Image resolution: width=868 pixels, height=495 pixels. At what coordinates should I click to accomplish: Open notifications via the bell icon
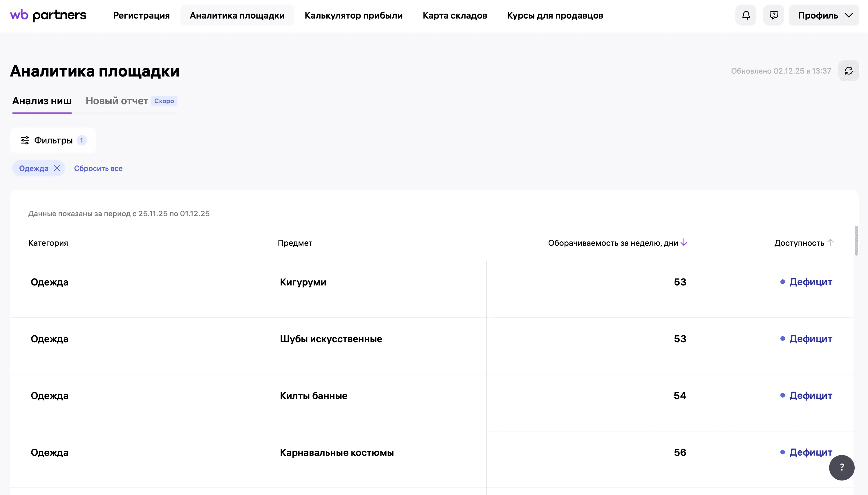(745, 15)
